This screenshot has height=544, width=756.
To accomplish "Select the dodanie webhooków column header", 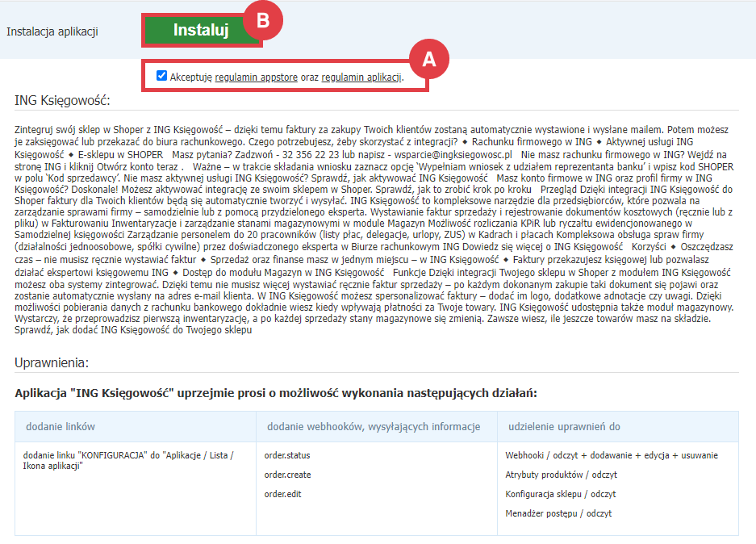I will coord(372,426).
